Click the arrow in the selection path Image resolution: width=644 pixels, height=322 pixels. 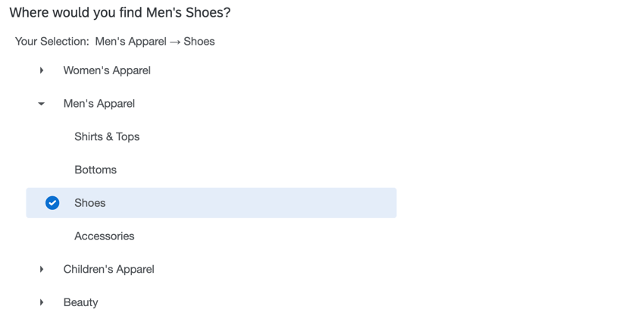coord(175,42)
